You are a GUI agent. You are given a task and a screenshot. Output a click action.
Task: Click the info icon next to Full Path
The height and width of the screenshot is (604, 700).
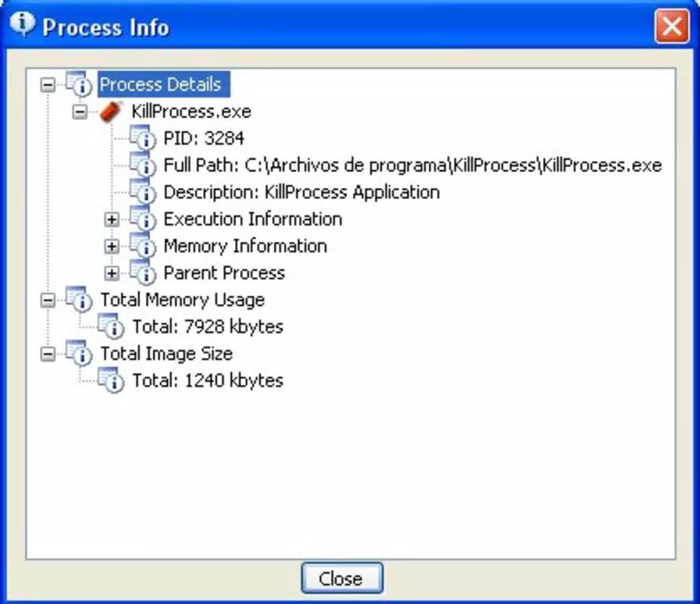[x=143, y=165]
